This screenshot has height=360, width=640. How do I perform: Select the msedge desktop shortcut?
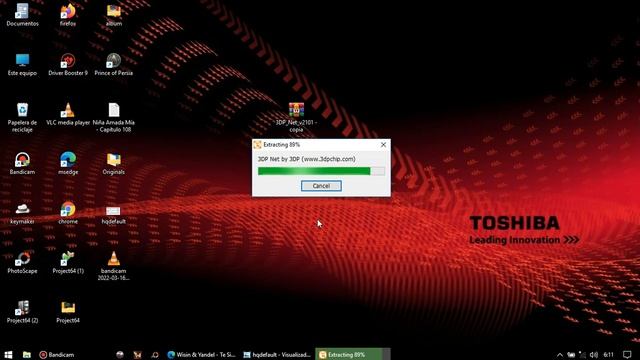[x=68, y=163]
